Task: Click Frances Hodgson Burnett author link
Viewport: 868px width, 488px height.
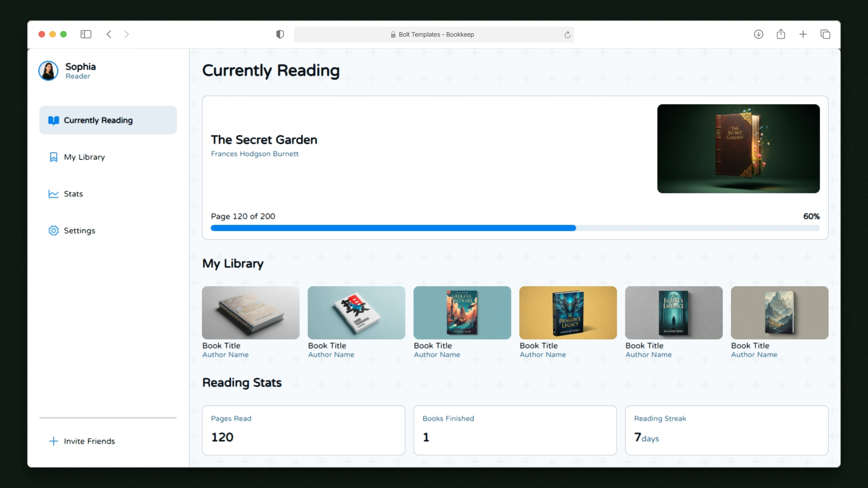Action: coord(255,154)
